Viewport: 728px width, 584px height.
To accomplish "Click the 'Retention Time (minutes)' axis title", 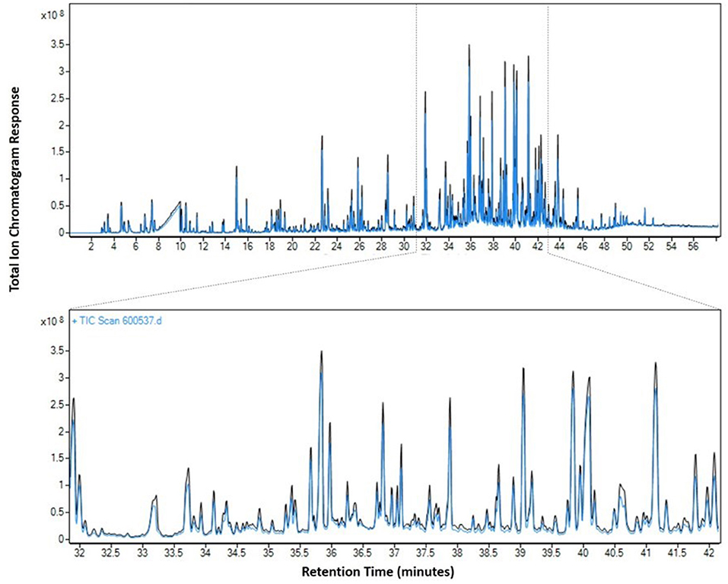I will point(378,572).
